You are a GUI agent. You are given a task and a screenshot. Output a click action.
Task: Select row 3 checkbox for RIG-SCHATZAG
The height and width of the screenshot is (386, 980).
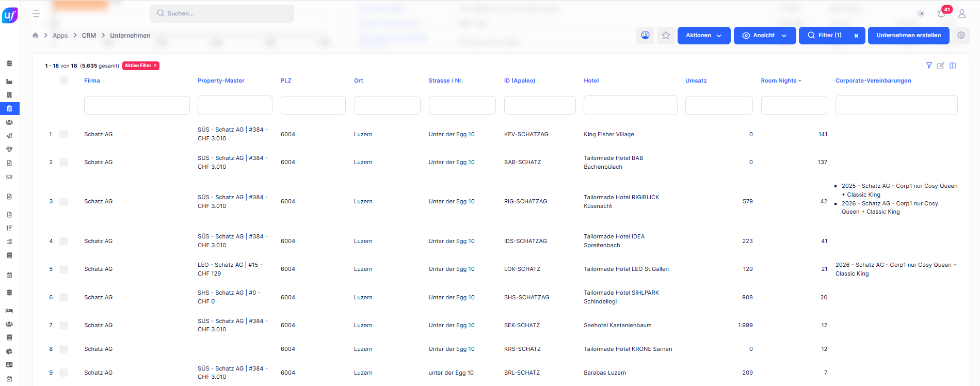coord(63,201)
